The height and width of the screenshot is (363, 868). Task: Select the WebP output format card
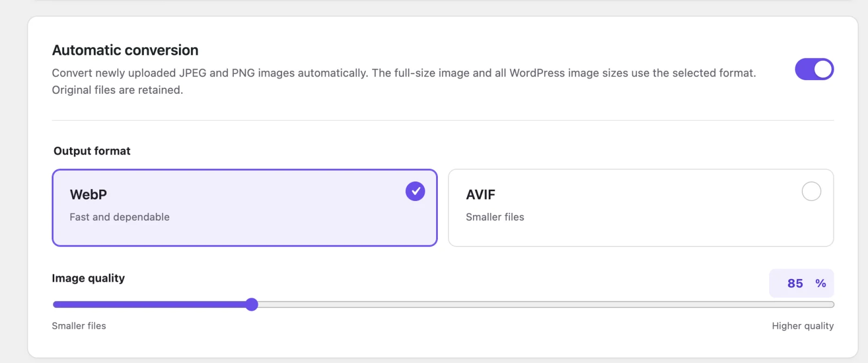tap(245, 208)
